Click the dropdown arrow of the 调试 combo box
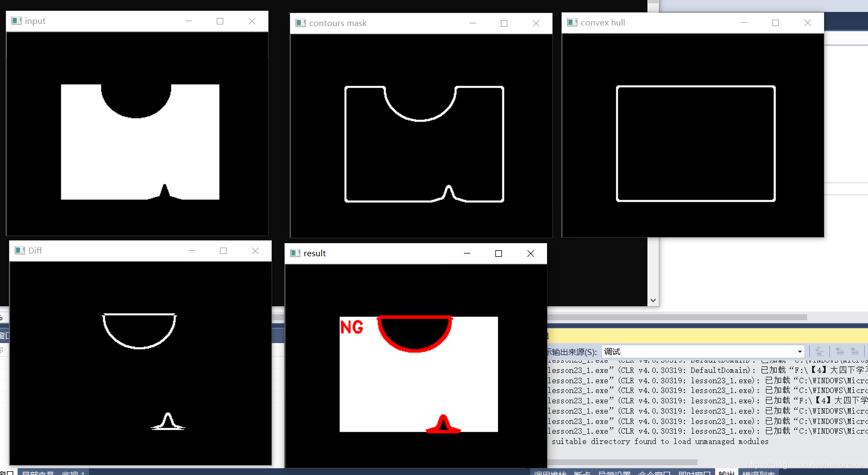 click(x=800, y=352)
